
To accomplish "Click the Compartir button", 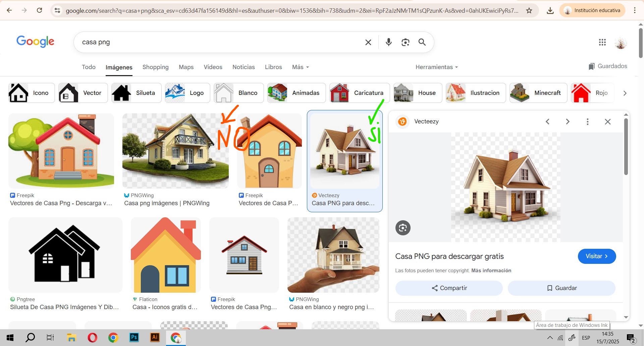I will [449, 288].
